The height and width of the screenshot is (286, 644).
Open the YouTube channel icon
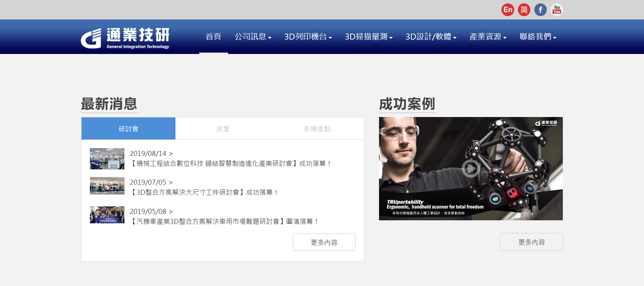557,10
